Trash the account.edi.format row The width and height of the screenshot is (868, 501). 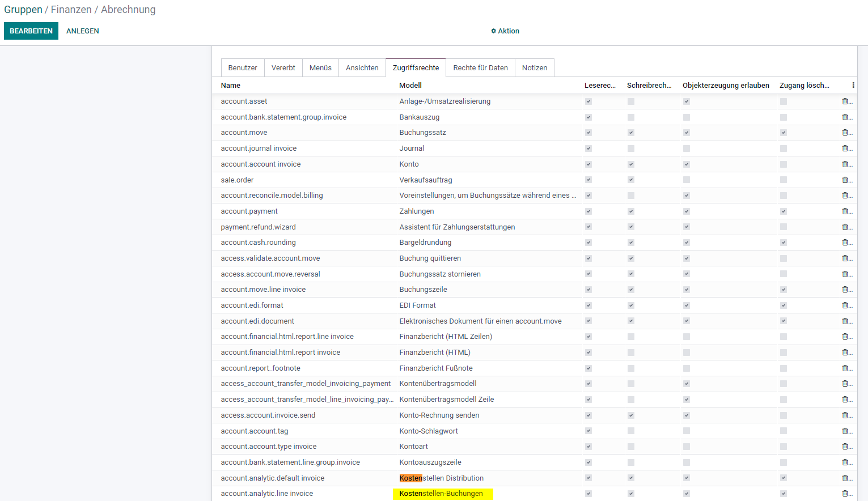click(x=845, y=305)
